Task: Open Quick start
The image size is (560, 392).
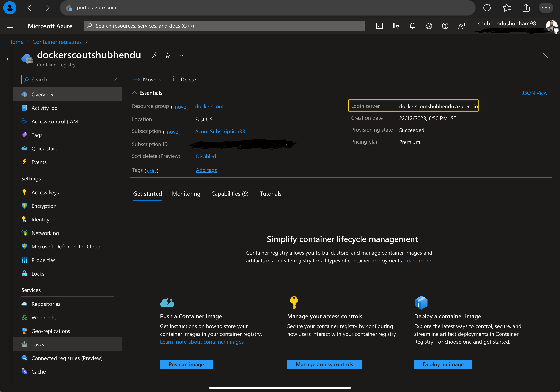Action: click(x=67, y=149)
